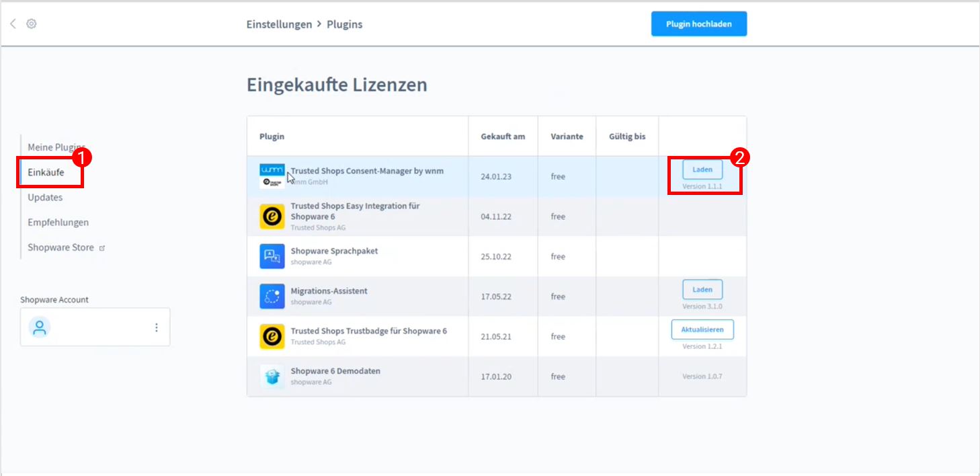Click the Trusted Shops Easy Integration name
Viewport: 980px width, 476px height.
pyautogui.click(x=355, y=211)
